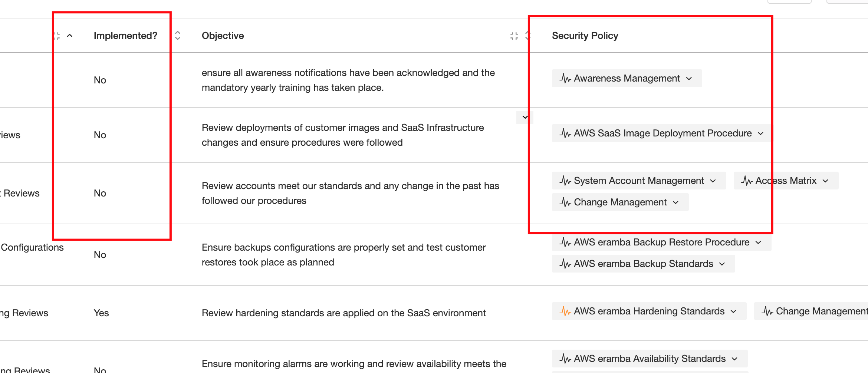The height and width of the screenshot is (373, 868).
Task: Open the AWS eramba Backup Restore Procedure dropdown
Action: [x=759, y=242]
